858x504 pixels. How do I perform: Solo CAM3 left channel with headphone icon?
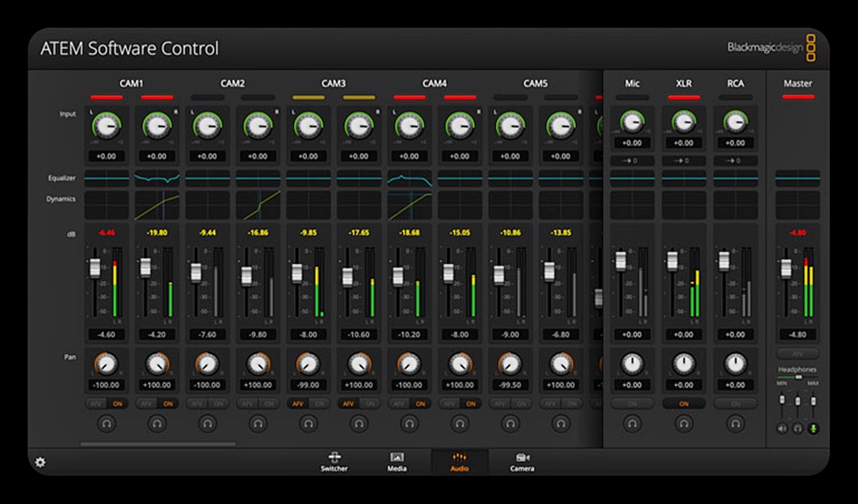(308, 424)
